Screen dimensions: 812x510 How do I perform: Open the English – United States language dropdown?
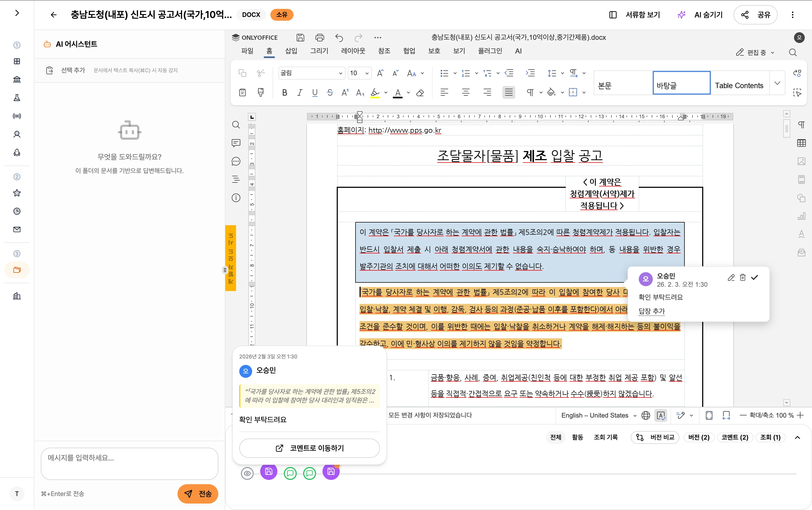coord(598,415)
